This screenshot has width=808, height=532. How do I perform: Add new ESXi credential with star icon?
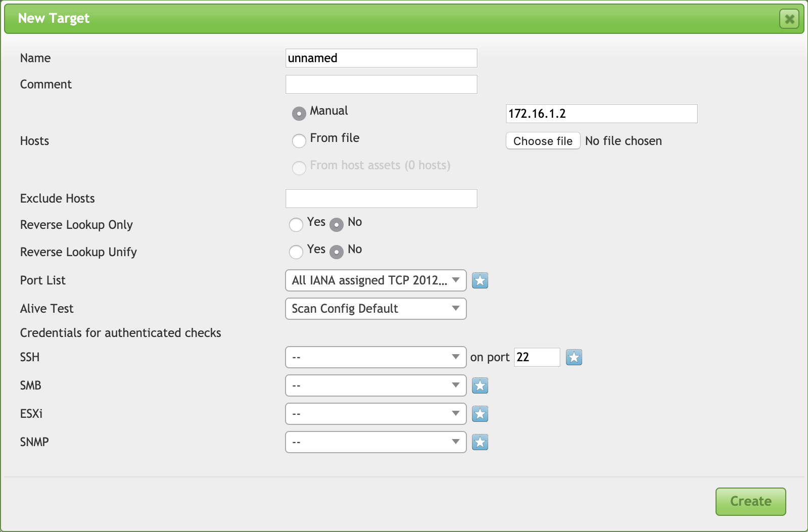(480, 414)
